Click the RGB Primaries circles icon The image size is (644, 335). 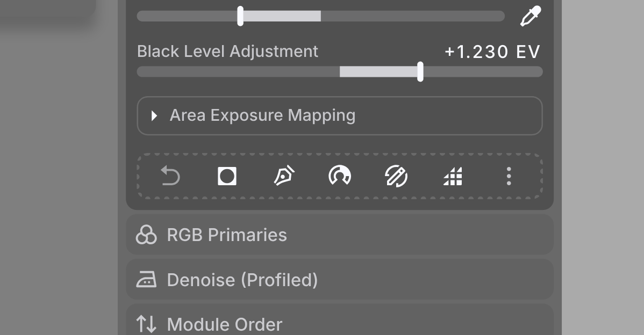(146, 235)
